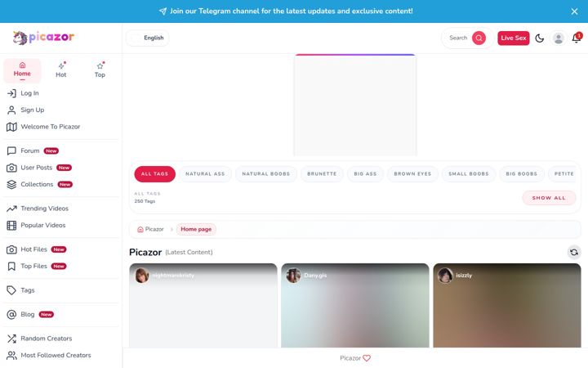Open the isizzly content card

(507, 305)
